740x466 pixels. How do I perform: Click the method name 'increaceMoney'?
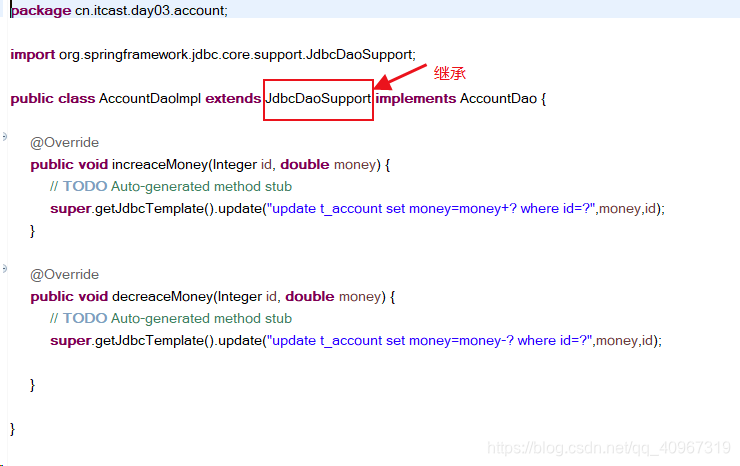coord(160,164)
